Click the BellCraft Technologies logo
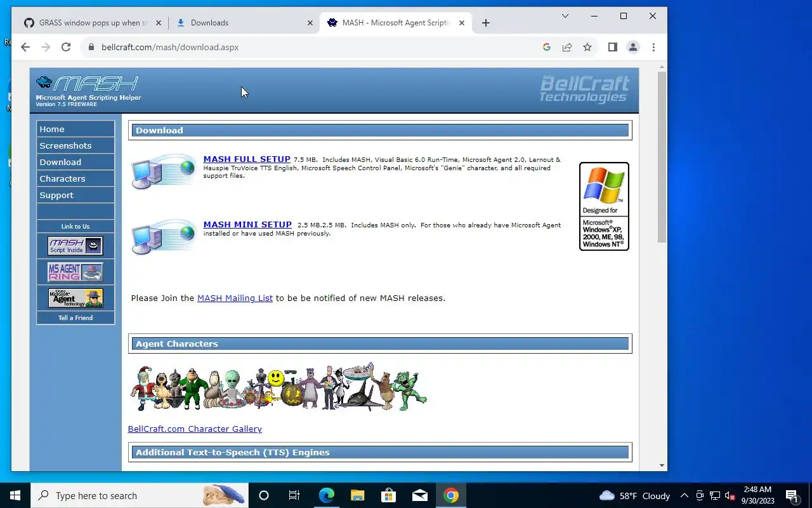Image resolution: width=812 pixels, height=508 pixels. (584, 89)
